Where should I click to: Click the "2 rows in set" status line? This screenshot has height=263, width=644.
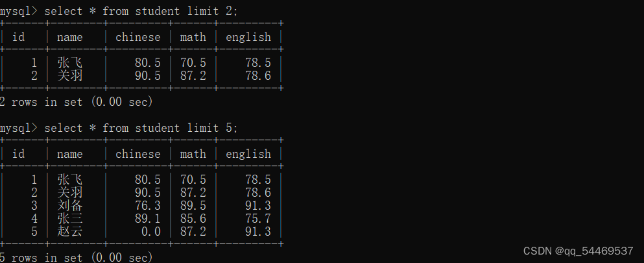(76, 101)
